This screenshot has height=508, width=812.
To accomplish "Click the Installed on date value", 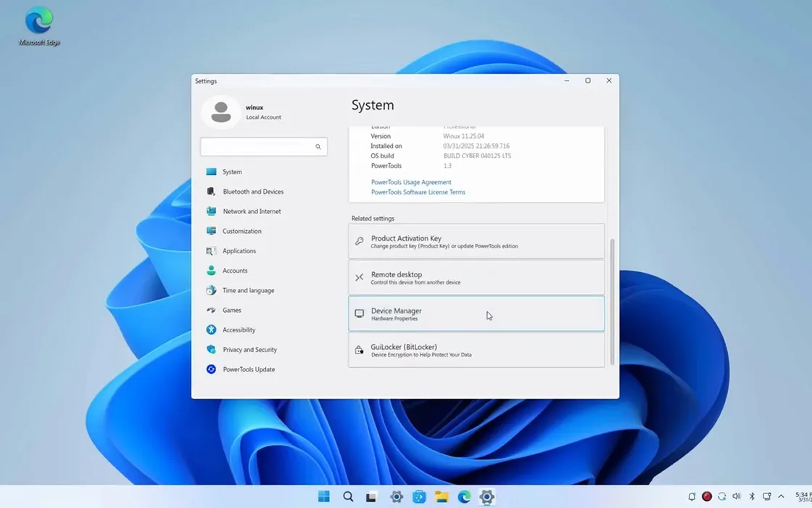I will (476, 146).
